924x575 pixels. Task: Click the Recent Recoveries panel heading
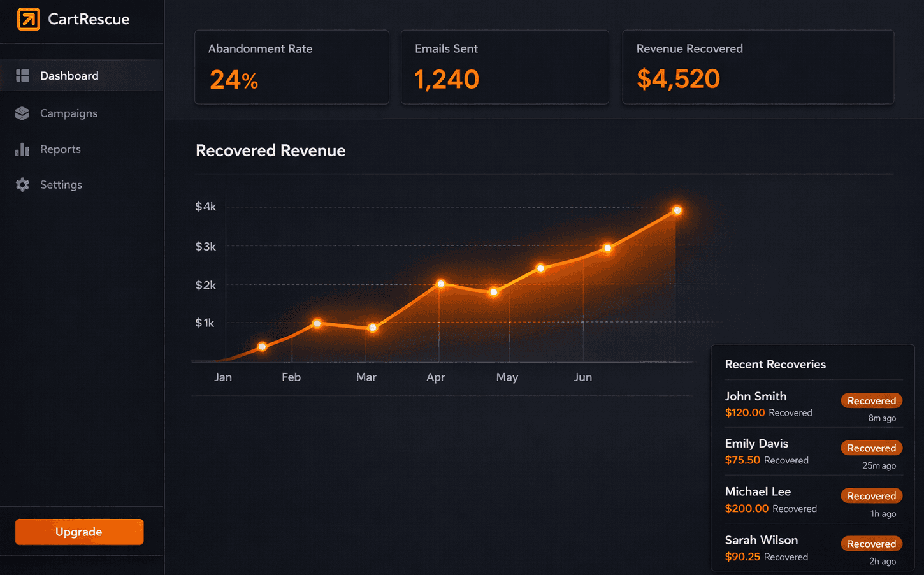click(x=775, y=365)
